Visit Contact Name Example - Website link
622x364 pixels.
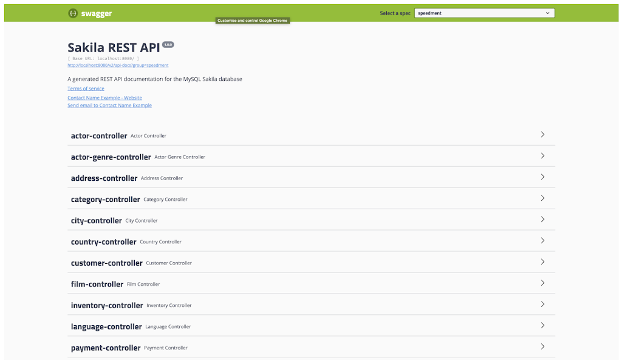pos(104,98)
